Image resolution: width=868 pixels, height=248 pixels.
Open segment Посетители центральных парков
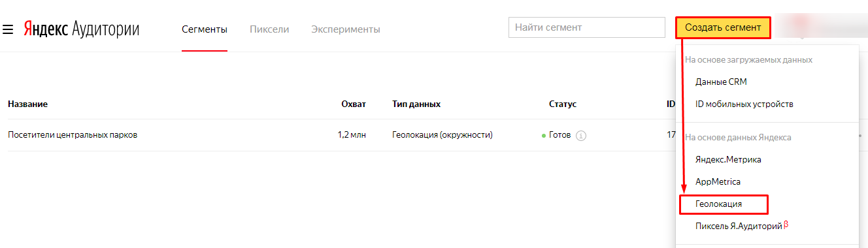tap(73, 135)
